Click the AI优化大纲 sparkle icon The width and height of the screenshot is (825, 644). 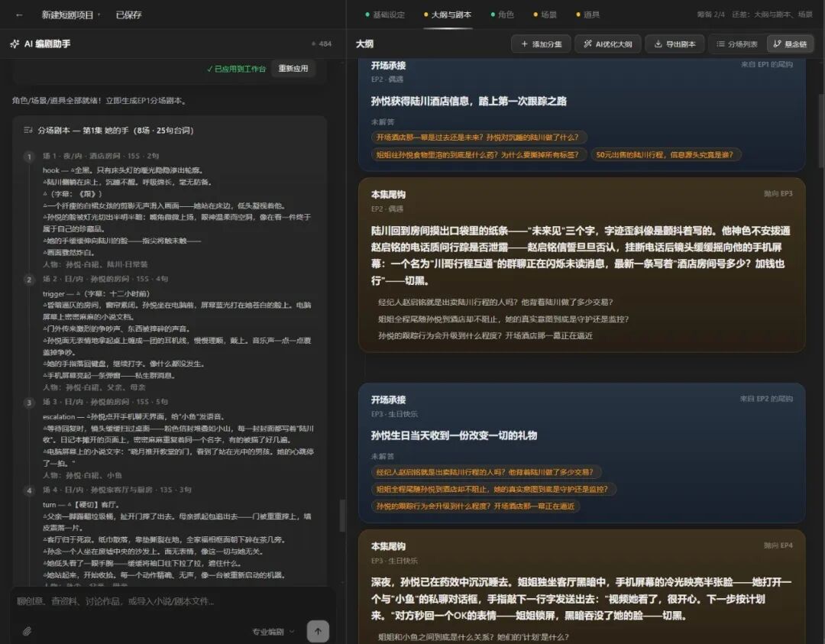point(586,44)
